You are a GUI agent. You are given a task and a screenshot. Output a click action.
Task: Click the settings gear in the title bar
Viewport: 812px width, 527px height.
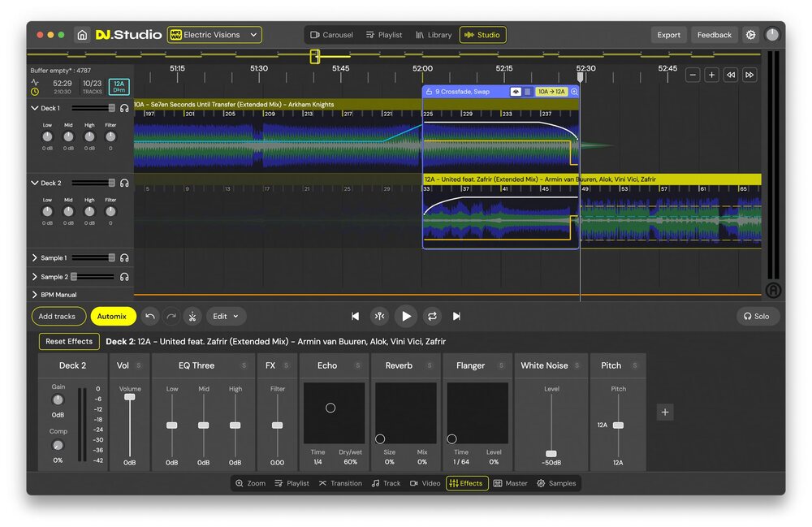pos(750,34)
